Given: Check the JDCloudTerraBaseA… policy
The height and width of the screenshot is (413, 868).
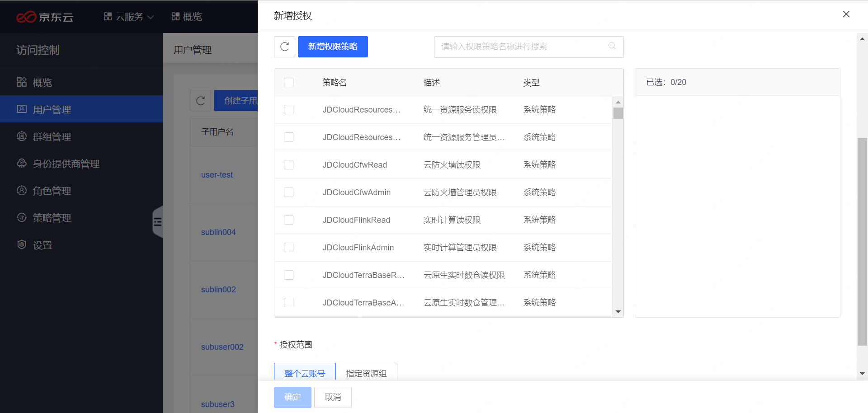Looking at the screenshot, I should tap(288, 303).
